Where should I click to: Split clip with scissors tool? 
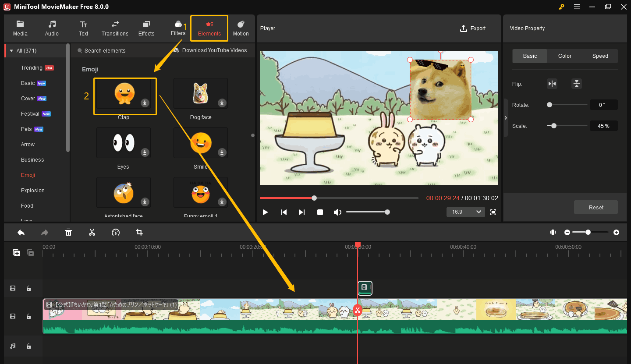click(x=92, y=232)
